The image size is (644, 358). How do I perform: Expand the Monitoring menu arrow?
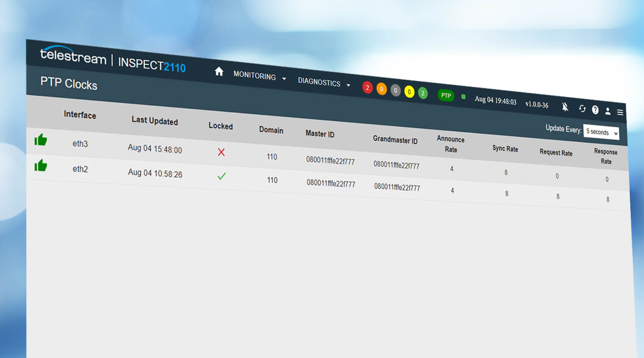(284, 79)
